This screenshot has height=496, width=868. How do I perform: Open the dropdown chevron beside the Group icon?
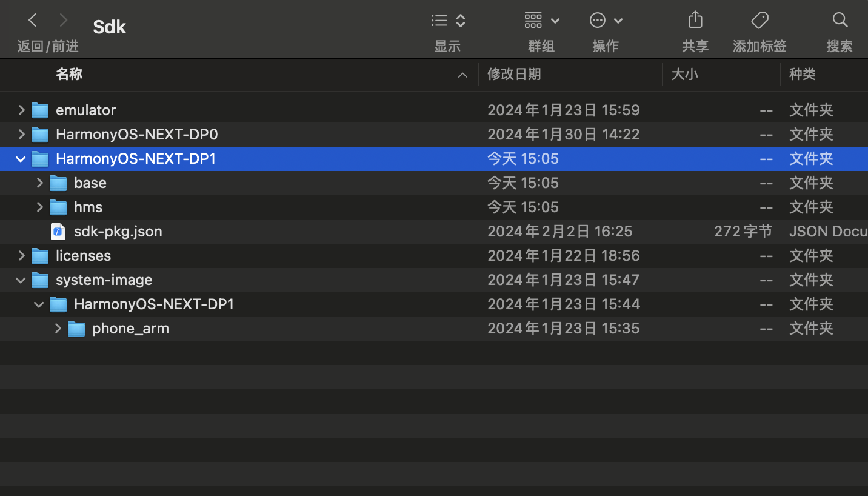tap(555, 21)
